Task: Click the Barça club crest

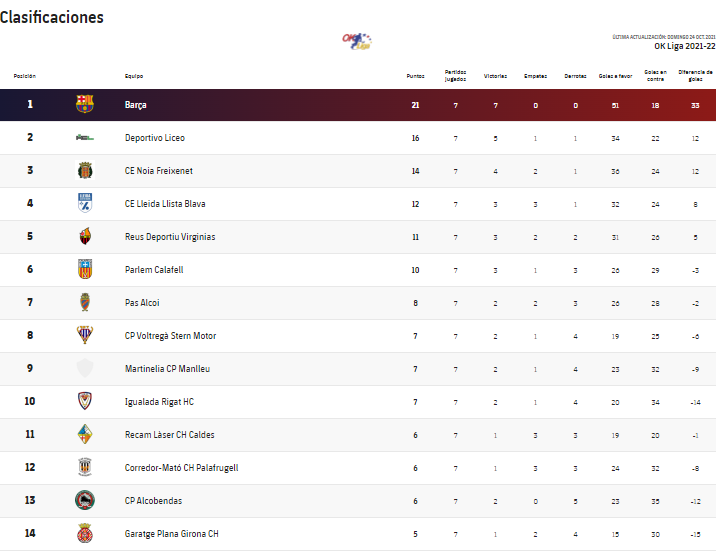Action: tap(85, 104)
